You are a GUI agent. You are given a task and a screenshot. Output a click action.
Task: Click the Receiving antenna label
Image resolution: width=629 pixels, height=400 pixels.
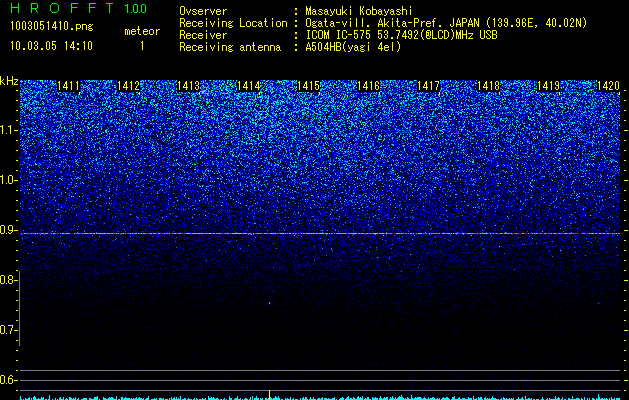[230, 47]
